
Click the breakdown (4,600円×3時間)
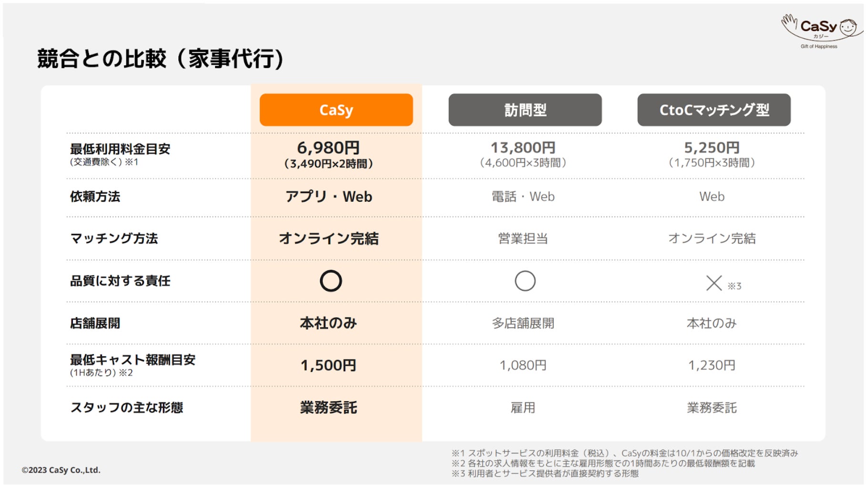(x=523, y=163)
